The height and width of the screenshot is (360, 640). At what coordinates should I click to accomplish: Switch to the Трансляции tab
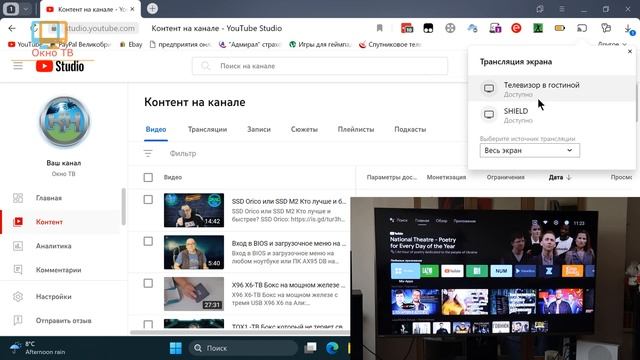207,129
